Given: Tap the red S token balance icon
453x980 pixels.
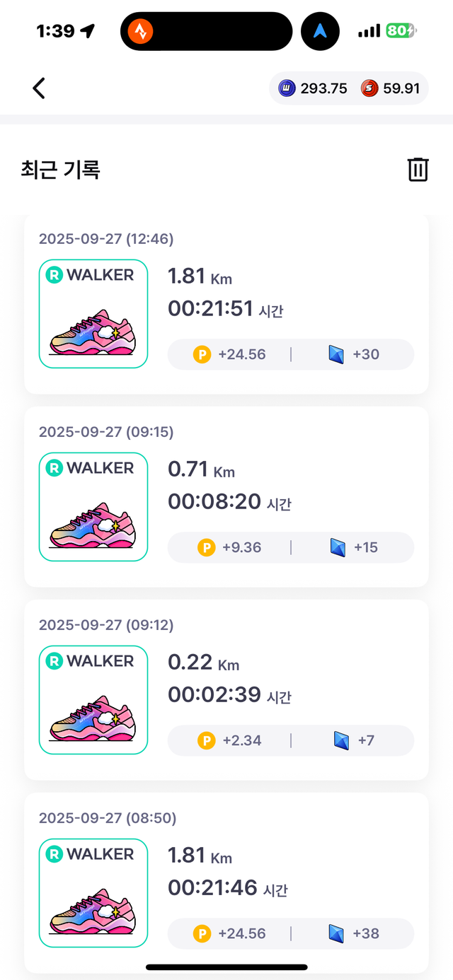Looking at the screenshot, I should coord(369,88).
